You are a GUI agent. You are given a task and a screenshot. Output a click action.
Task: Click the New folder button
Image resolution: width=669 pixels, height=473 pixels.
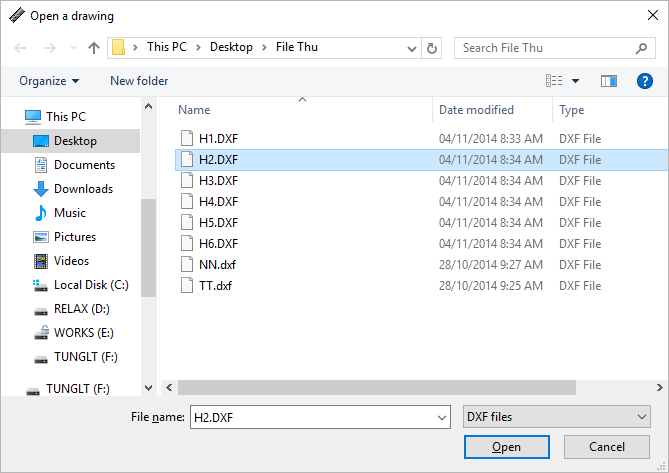[139, 81]
